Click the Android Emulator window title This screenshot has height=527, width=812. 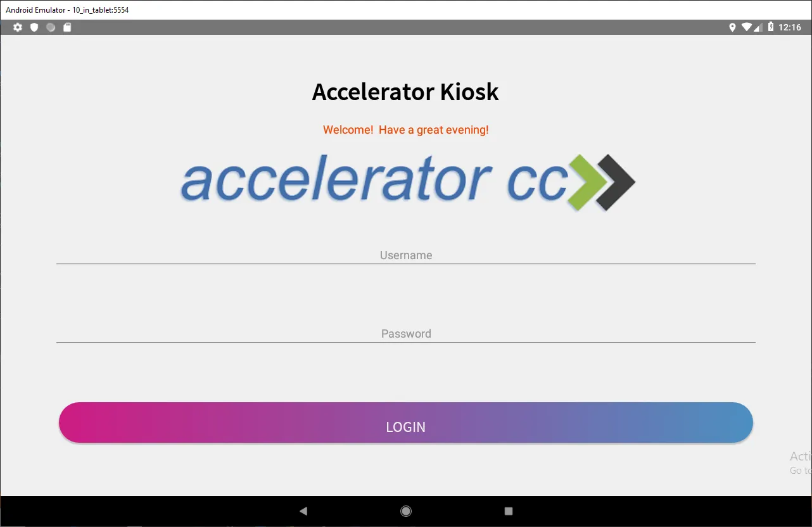[x=67, y=10]
